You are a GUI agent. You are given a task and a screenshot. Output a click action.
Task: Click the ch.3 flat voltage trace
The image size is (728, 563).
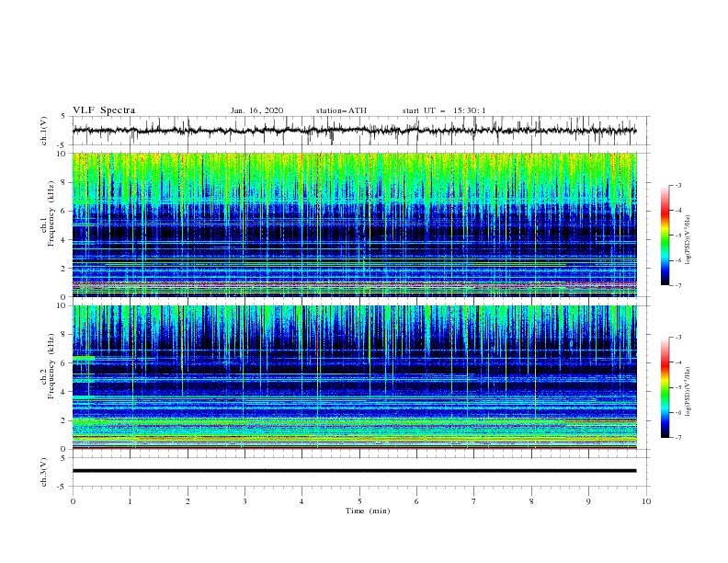tap(354, 471)
